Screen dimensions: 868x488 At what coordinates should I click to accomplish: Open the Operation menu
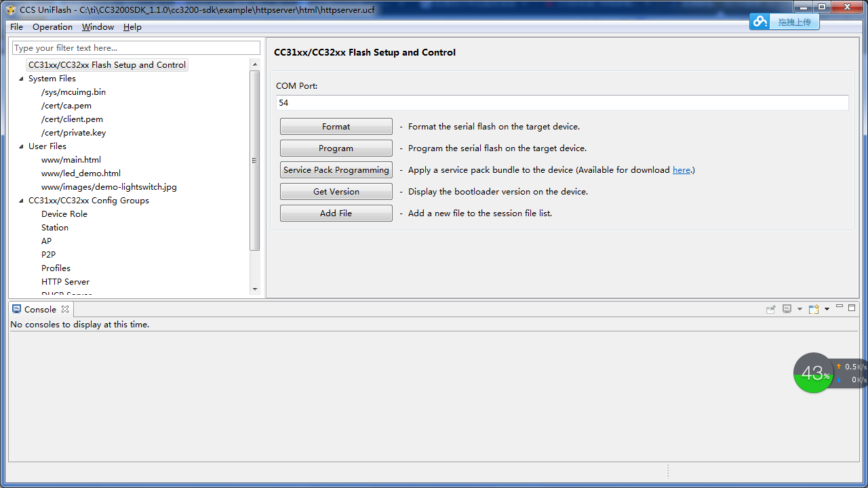pyautogui.click(x=52, y=27)
